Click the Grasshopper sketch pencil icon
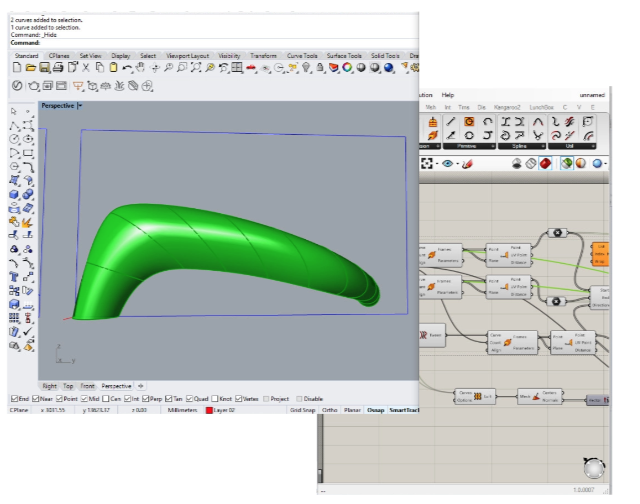This screenshot has width=640, height=504. tap(466, 164)
